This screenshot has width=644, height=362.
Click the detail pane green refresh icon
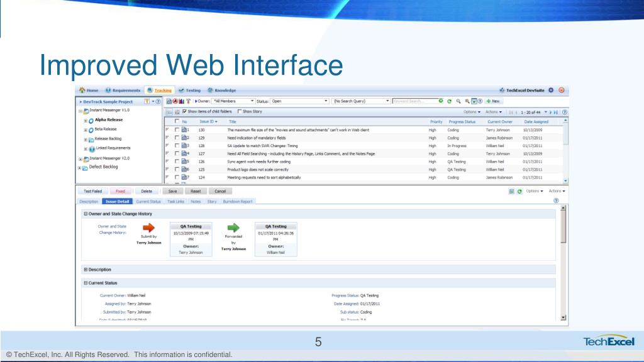tap(519, 191)
